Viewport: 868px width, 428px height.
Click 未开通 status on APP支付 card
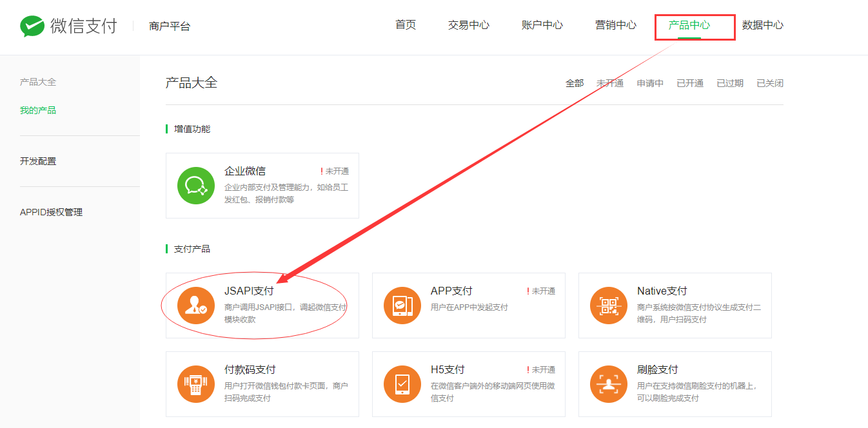point(541,291)
